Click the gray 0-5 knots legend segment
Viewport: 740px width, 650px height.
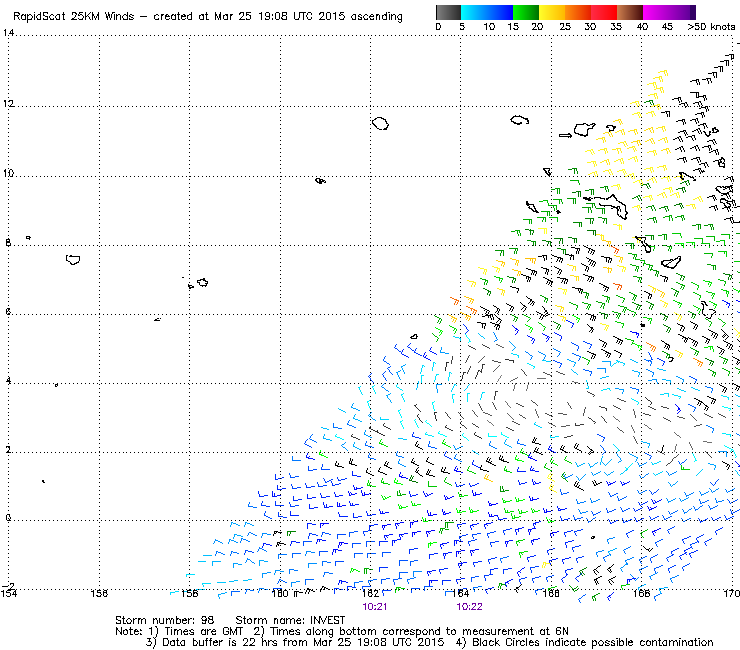[x=448, y=12]
